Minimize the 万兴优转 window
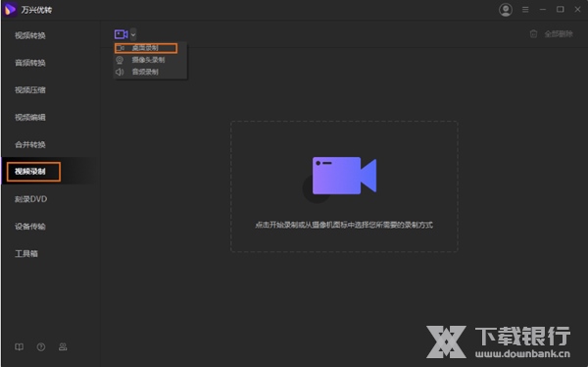Image resolution: width=588 pixels, height=367 pixels. [x=543, y=10]
